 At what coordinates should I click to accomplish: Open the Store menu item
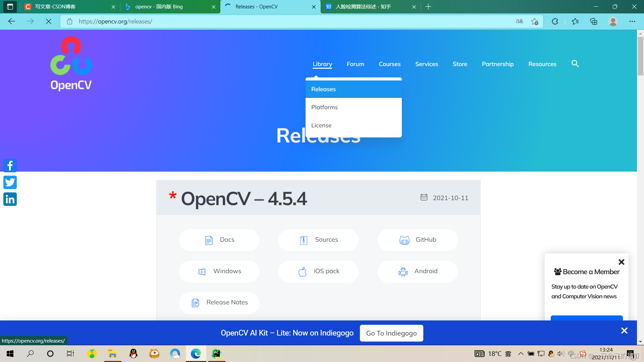point(460,64)
